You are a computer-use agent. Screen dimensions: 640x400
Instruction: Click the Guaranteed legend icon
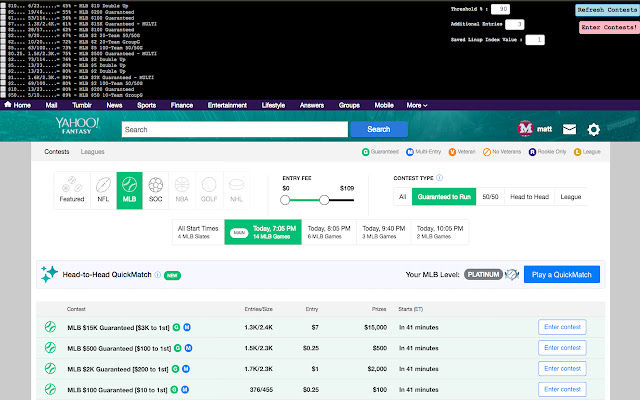point(366,152)
